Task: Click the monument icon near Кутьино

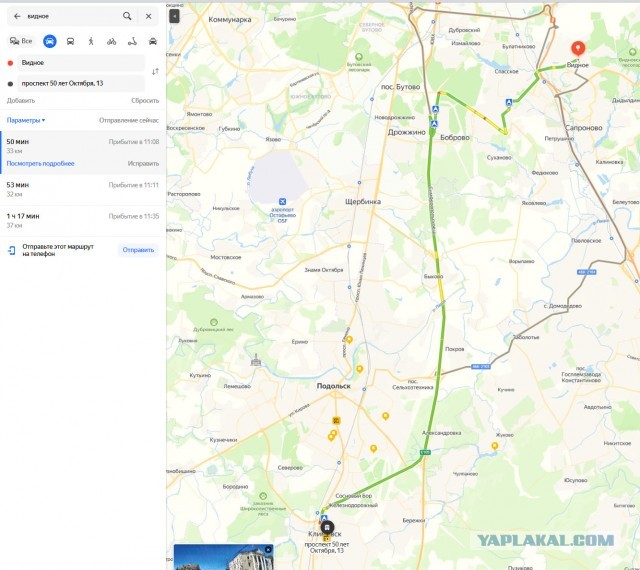Action: pos(256,360)
